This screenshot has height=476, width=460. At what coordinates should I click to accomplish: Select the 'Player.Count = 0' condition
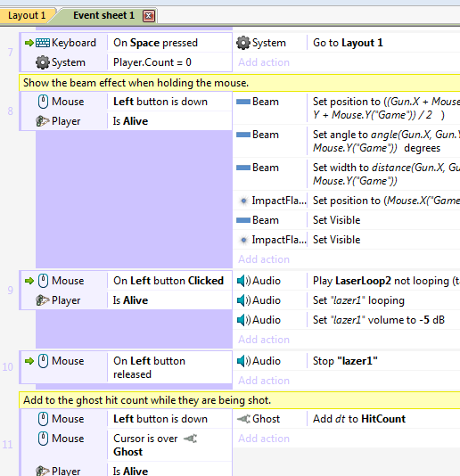point(152,62)
